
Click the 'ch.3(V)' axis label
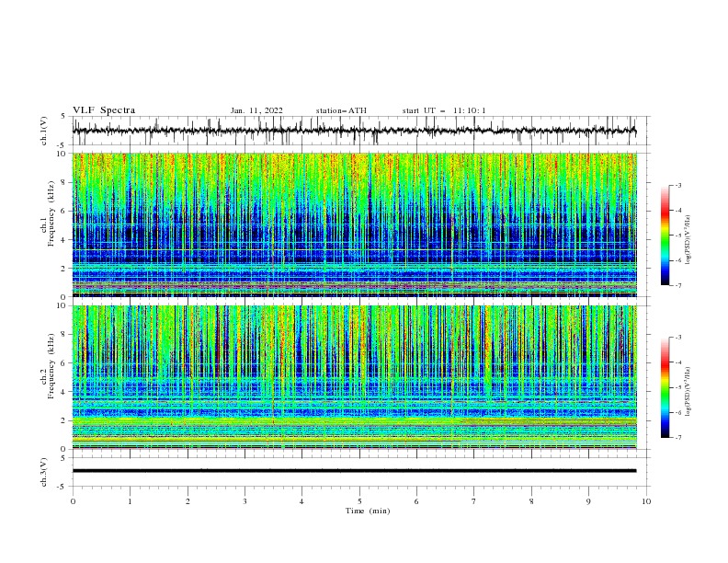(44, 472)
